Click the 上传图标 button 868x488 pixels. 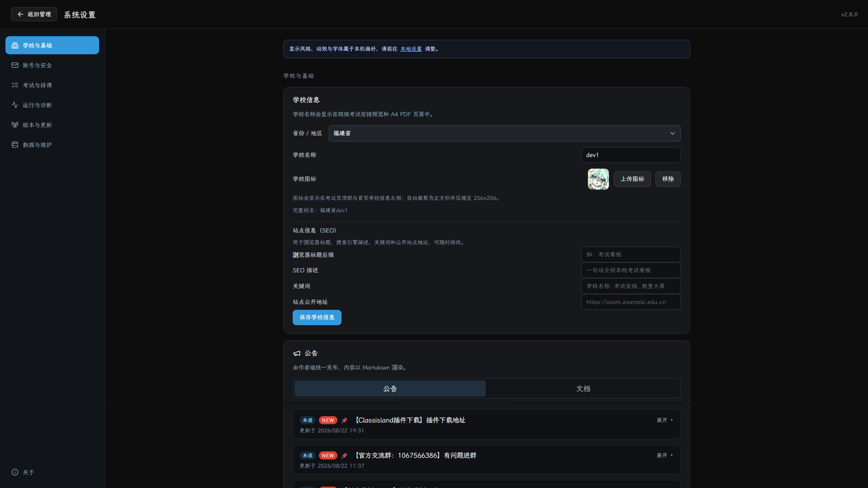click(x=632, y=179)
